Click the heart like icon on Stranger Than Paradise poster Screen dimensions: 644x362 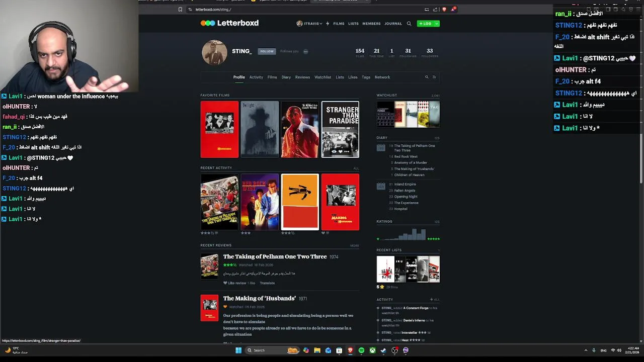tap(340, 151)
